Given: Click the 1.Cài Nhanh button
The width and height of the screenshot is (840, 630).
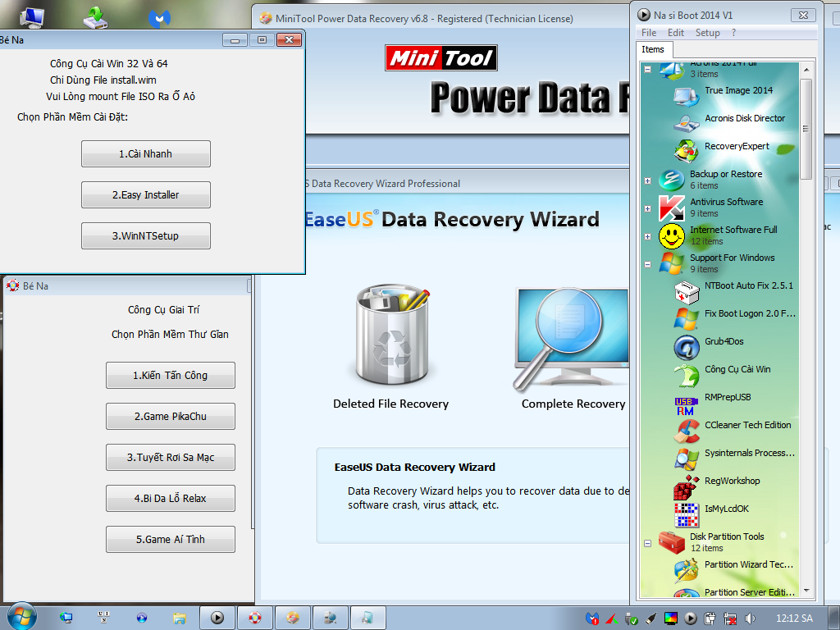Looking at the screenshot, I should point(146,153).
